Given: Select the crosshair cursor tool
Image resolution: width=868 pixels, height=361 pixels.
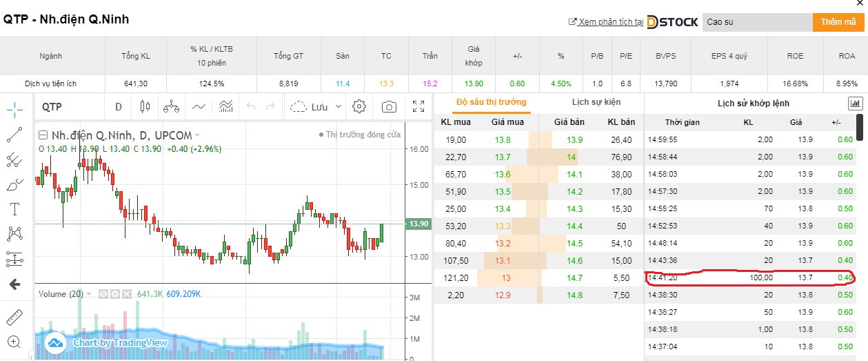Looking at the screenshot, I should 14,110.
